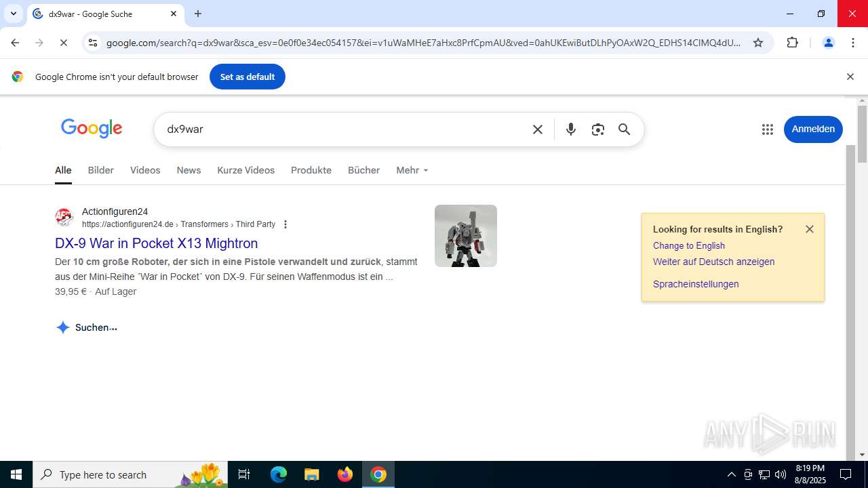Switch to Bilder tab
Screen dimensions: 868x488
point(101,170)
